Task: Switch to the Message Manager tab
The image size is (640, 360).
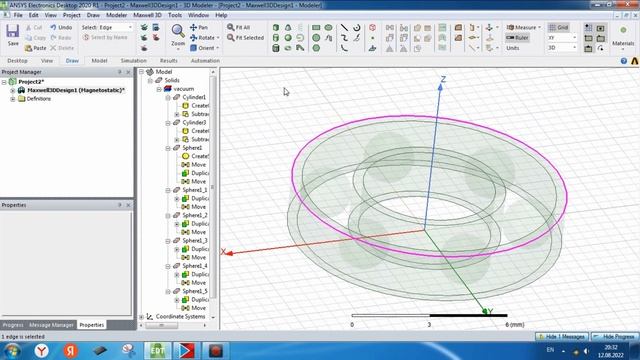Action: (x=51, y=325)
